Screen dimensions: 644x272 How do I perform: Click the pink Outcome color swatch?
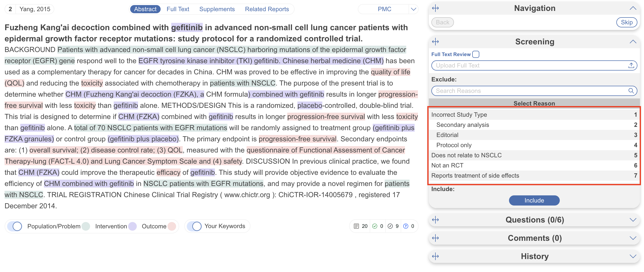point(172,226)
